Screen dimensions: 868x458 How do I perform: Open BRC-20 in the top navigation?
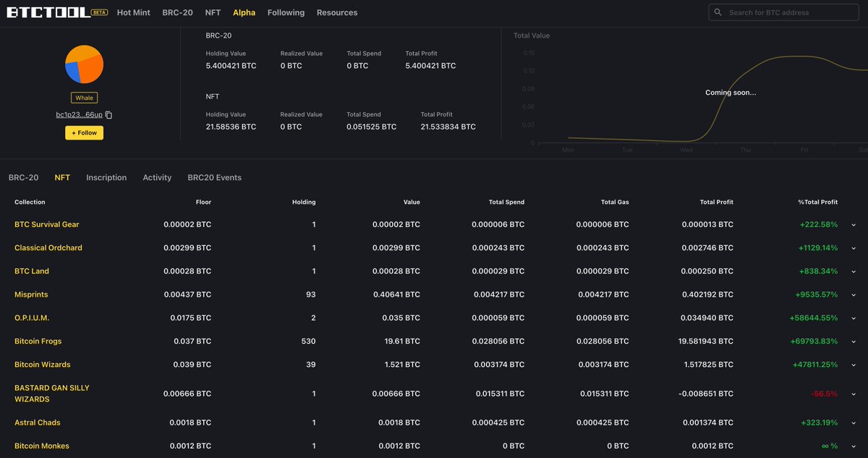tap(178, 12)
